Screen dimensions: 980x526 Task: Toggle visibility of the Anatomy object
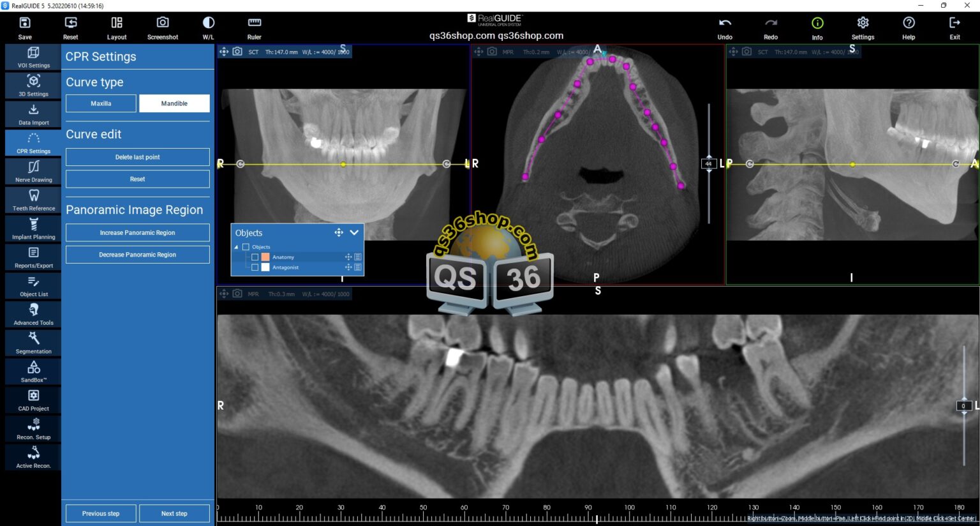click(255, 257)
